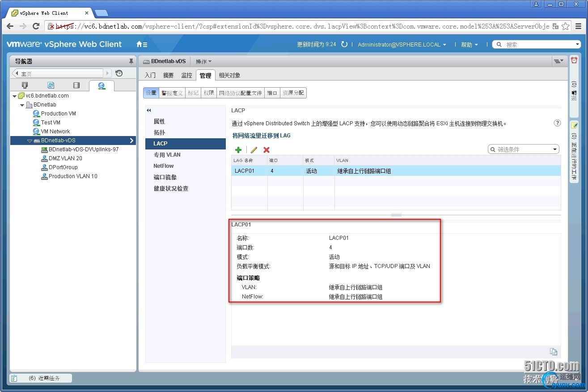
Task: Open 相关对象 related objects tab
Action: point(229,75)
